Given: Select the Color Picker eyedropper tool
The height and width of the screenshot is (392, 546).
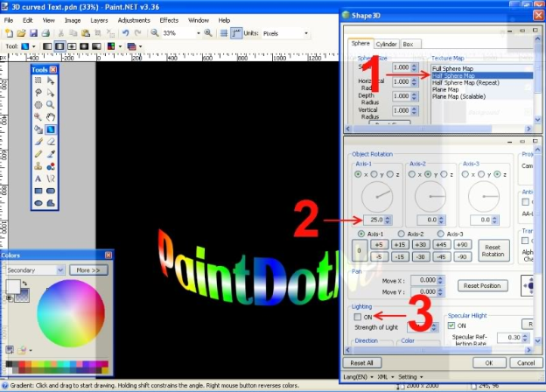Looking at the screenshot, I should coord(51,154).
